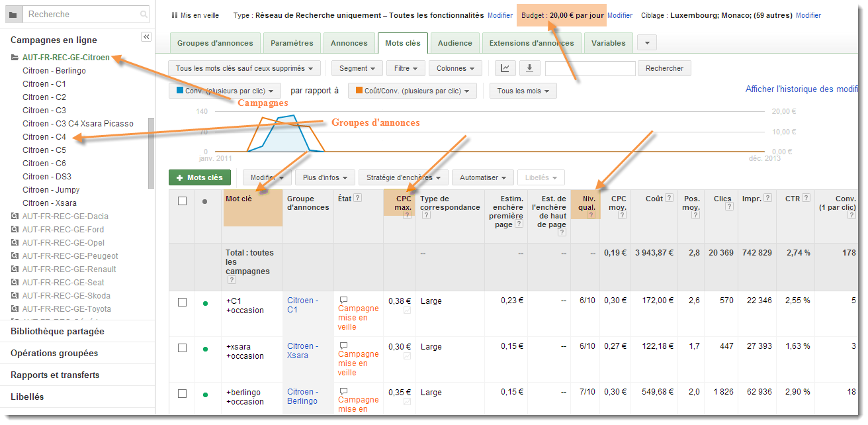Image resolution: width=868 pixels, height=425 pixels.
Task: Click the keyword search field beside Rechercher
Action: [590, 68]
